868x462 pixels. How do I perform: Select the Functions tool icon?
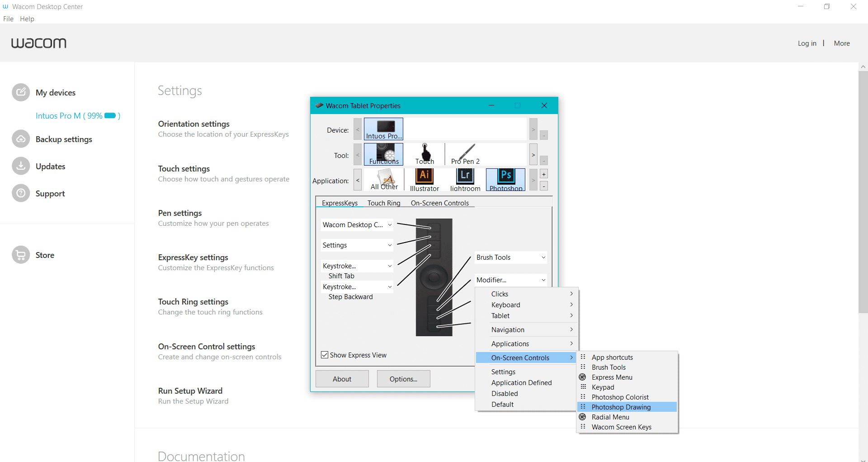pyautogui.click(x=383, y=155)
